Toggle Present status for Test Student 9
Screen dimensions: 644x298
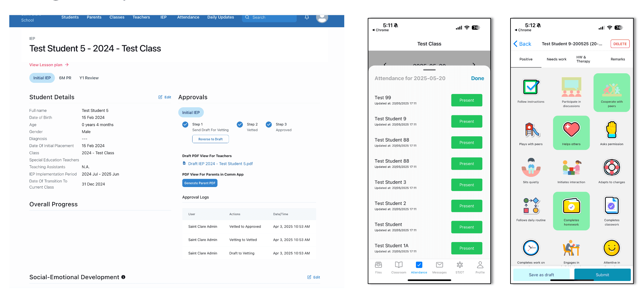coord(467,121)
